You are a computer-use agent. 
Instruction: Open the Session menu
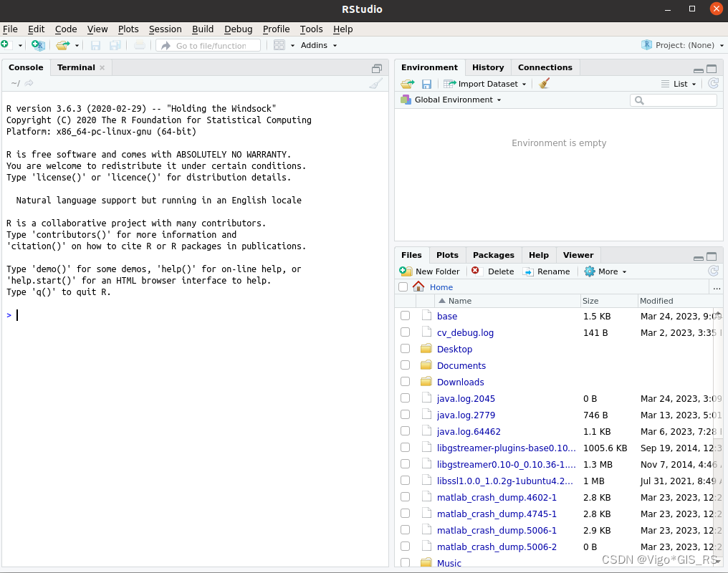point(165,29)
